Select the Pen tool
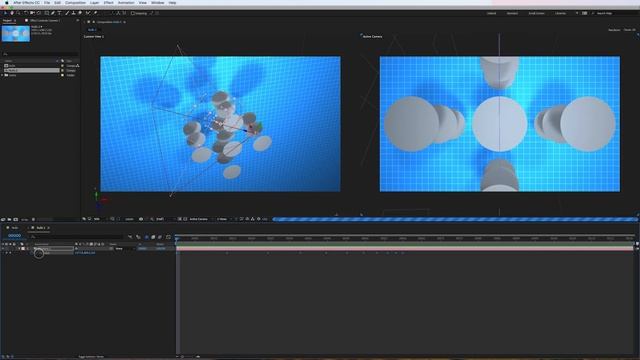 coord(53,13)
